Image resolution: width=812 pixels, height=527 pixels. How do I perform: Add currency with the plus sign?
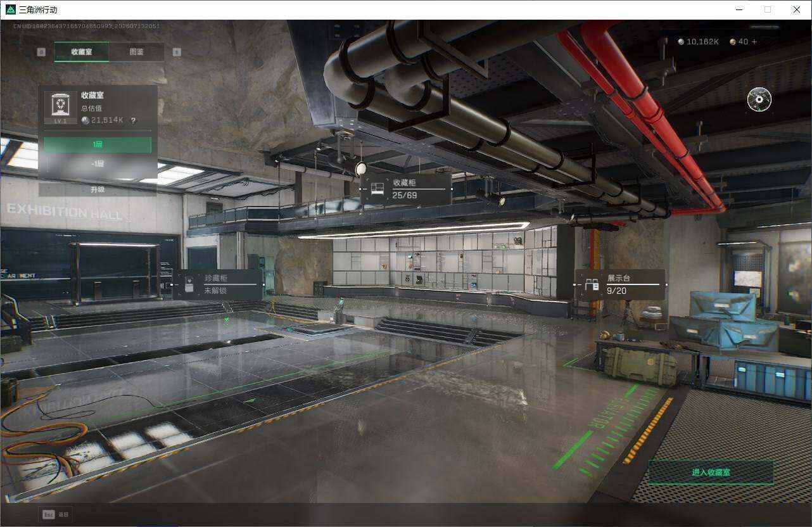pyautogui.click(x=754, y=42)
